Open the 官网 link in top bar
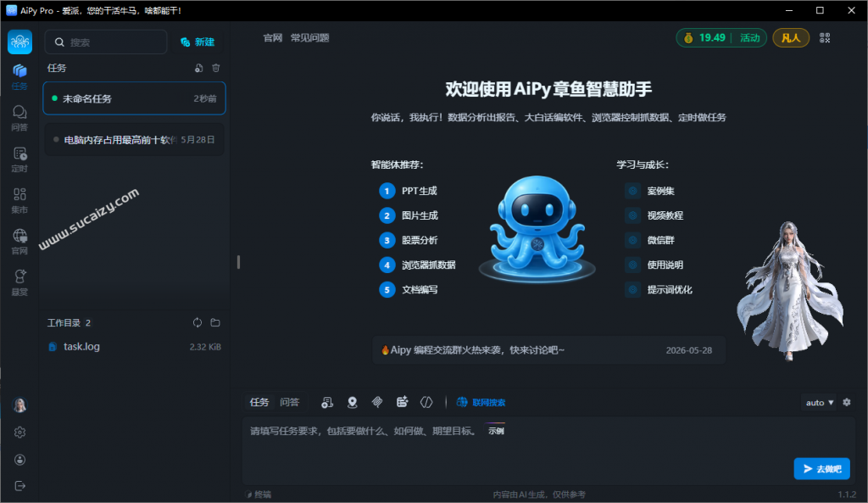Screen dimensions: 868x503 point(272,37)
